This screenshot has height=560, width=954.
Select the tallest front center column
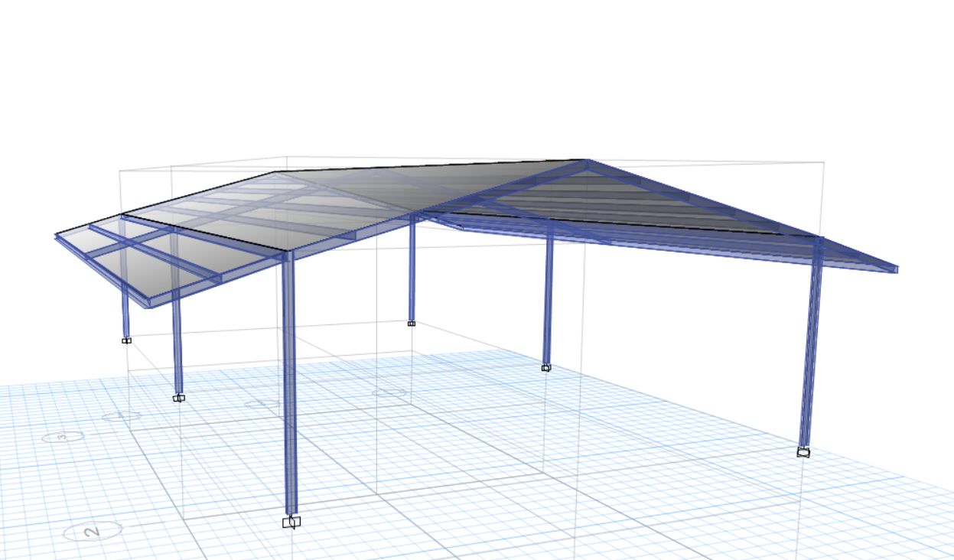click(289, 383)
